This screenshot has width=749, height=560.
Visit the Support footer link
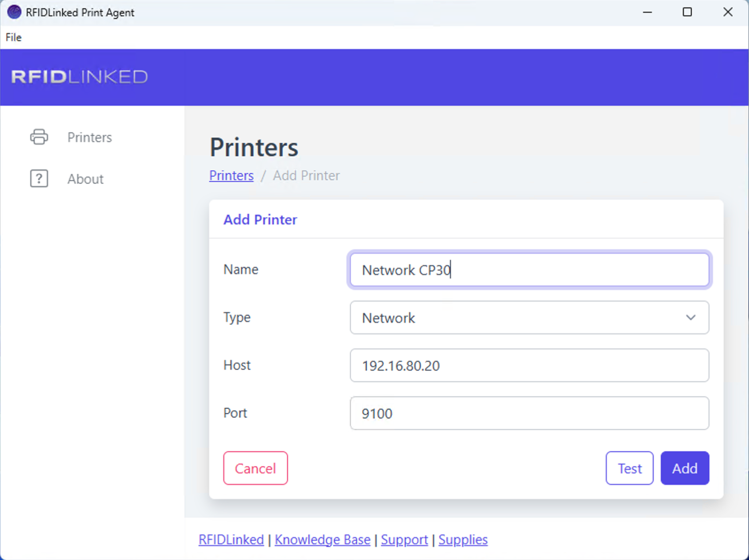click(404, 540)
